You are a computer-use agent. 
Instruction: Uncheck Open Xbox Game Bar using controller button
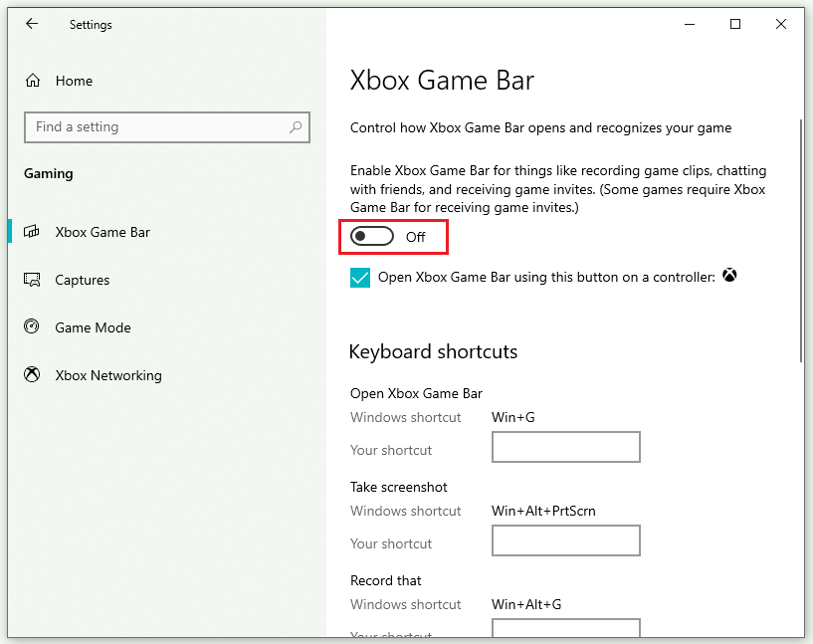pyautogui.click(x=360, y=278)
